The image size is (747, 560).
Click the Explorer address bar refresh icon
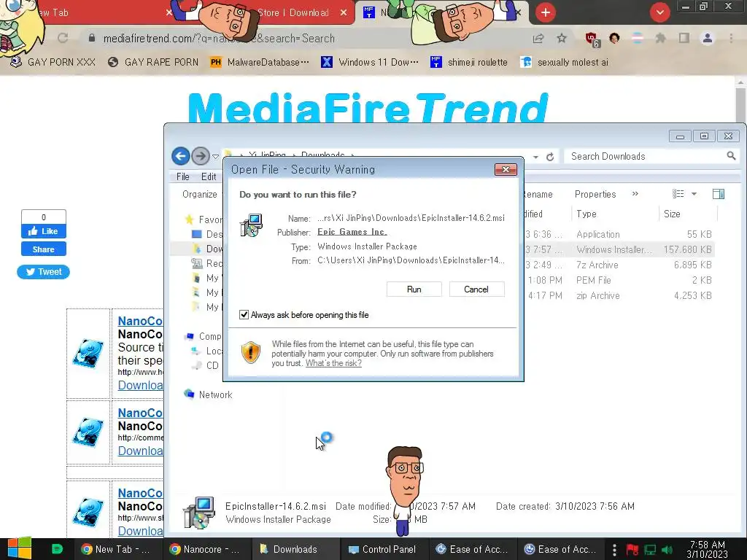coord(550,157)
